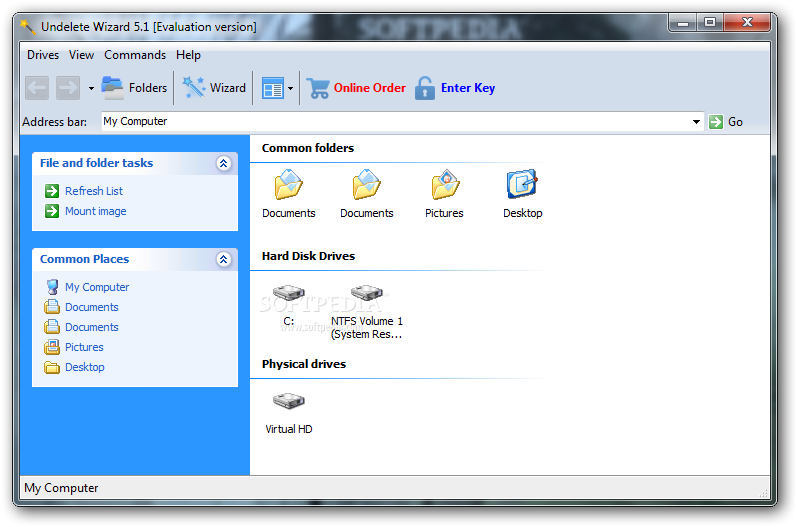Select the Desktop icon in Common folders
798x527 pixels.
[523, 194]
